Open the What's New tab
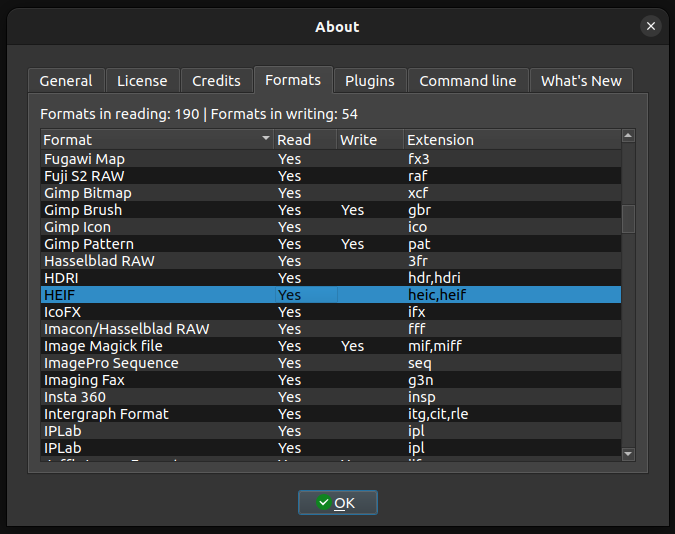The image size is (675, 534). (x=581, y=81)
